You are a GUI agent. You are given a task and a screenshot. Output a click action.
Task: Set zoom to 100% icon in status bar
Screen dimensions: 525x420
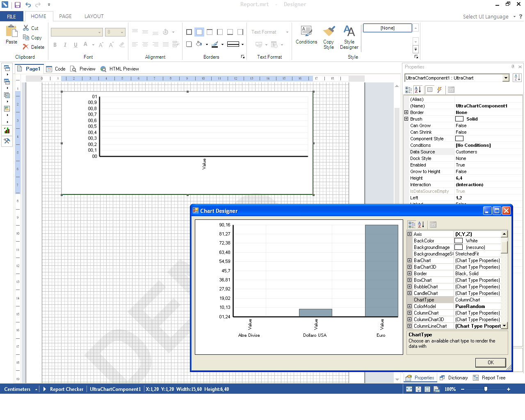[x=436, y=389]
